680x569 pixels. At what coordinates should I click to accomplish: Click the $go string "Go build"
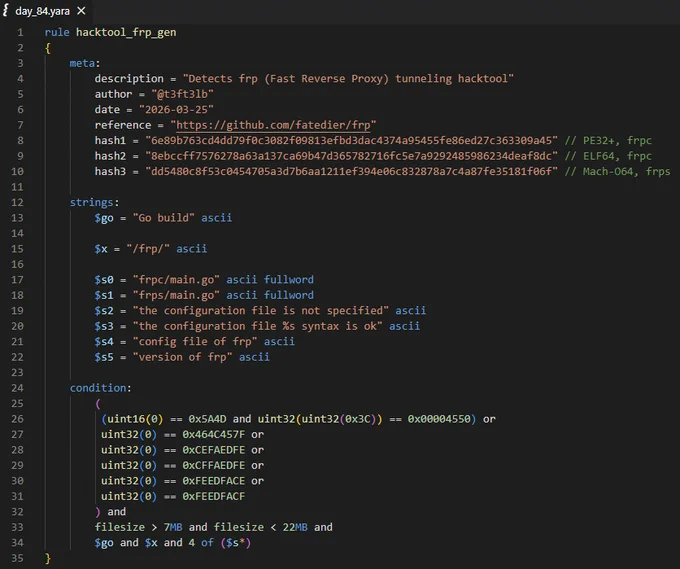(163, 218)
